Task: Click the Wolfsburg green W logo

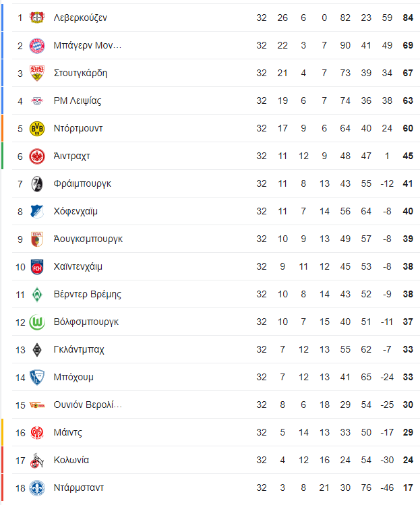Action: (37, 322)
